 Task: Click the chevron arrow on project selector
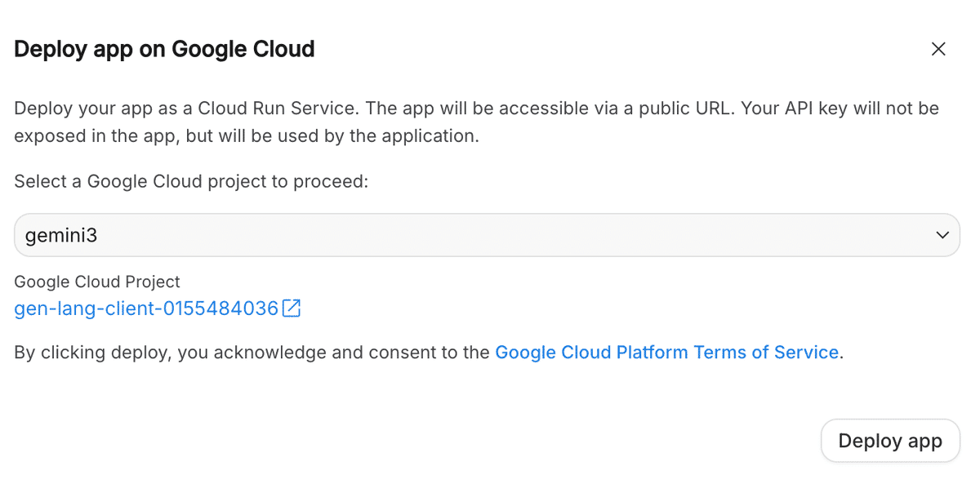[942, 235]
